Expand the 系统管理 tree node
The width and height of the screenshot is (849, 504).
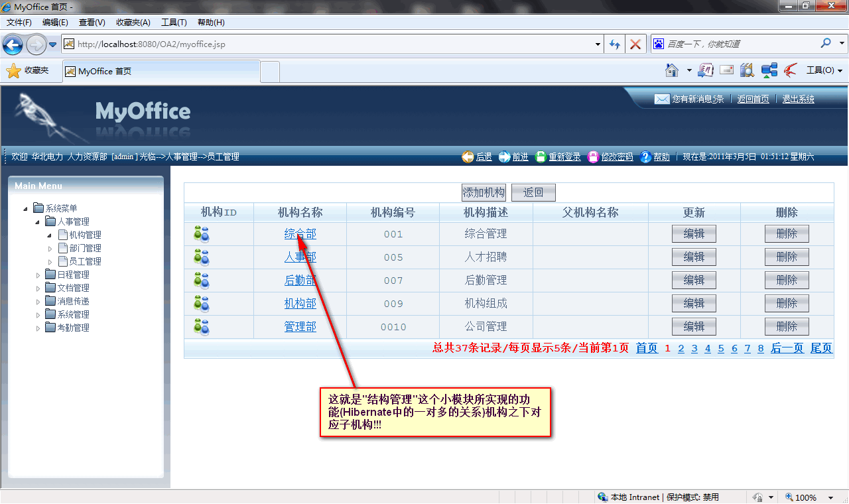[x=38, y=315]
